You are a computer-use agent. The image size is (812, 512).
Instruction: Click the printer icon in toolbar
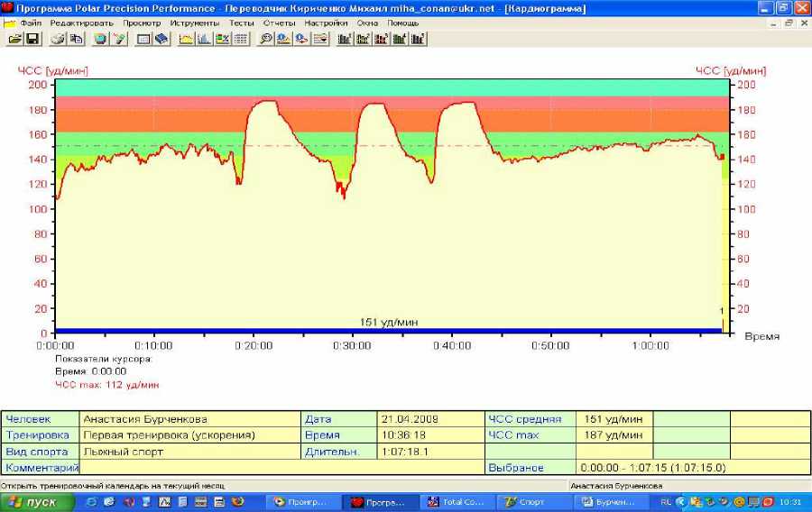(x=58, y=39)
